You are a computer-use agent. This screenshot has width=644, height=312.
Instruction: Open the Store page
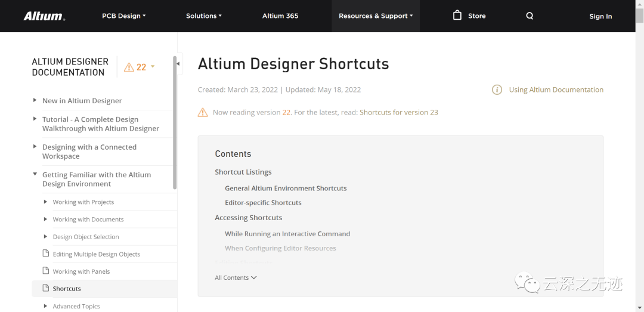[477, 16]
